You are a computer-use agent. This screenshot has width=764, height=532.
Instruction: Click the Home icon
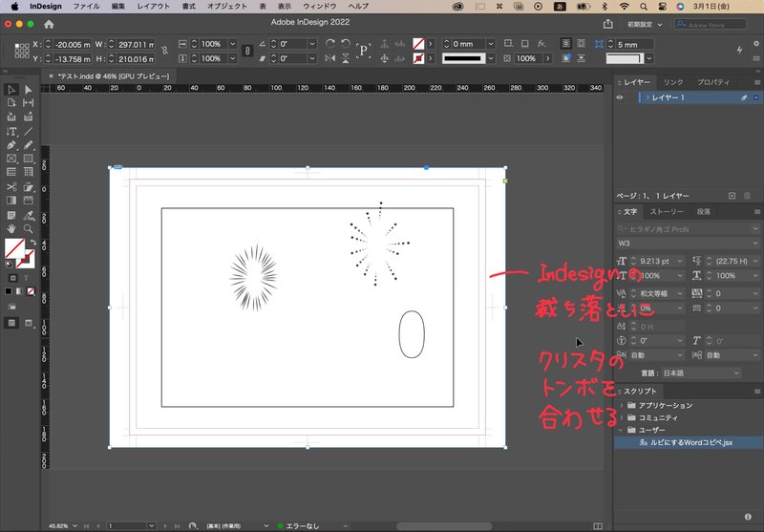[x=49, y=24]
